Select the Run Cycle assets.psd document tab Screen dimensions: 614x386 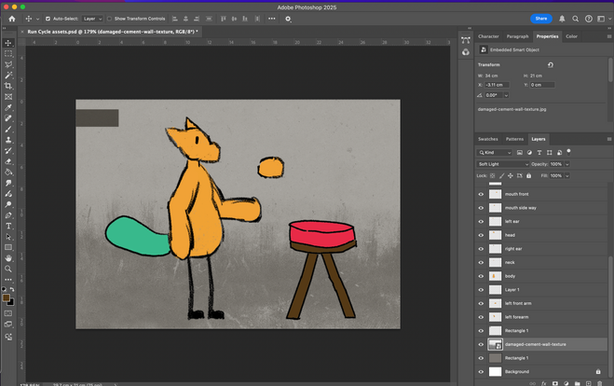[113, 32]
